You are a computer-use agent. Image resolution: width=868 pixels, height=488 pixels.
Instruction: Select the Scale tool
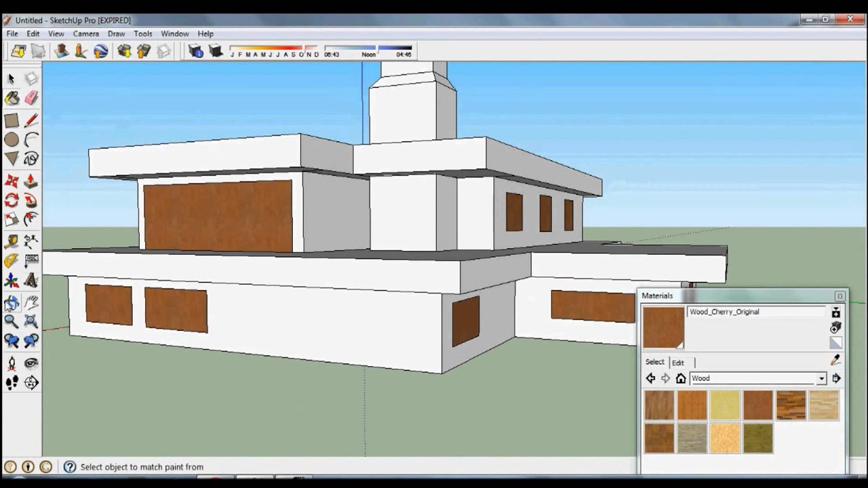tap(12, 220)
